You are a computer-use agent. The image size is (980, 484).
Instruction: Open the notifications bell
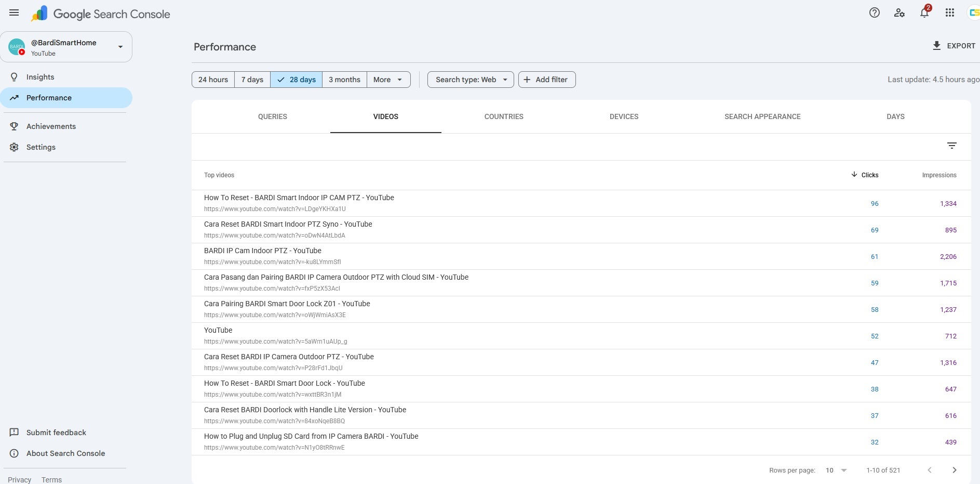[924, 12]
